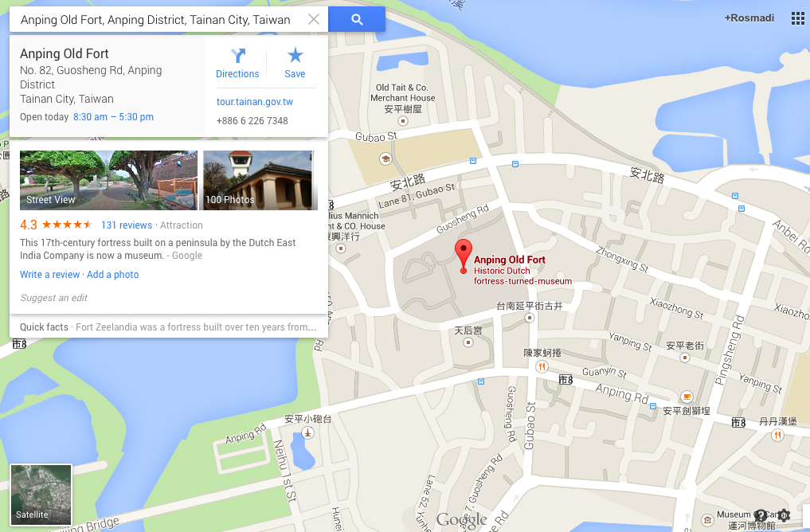Open the tour.tainan.gov.tw website link
The image size is (810, 532).
(x=255, y=102)
